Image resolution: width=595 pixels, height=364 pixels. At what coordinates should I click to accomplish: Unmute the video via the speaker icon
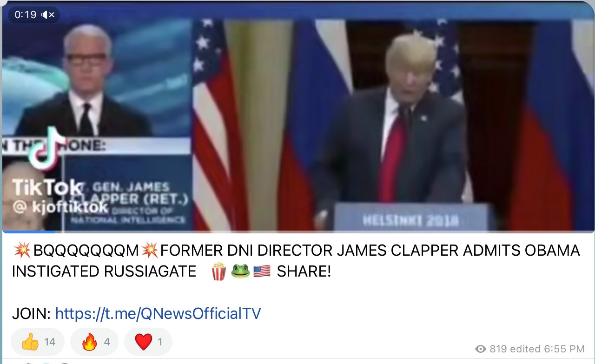pos(48,15)
